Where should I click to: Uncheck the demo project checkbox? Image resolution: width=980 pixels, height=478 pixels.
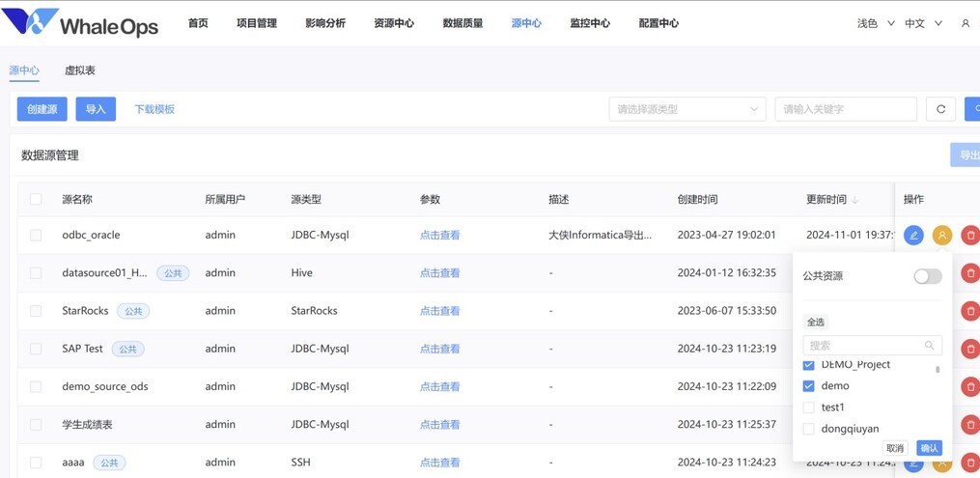809,386
